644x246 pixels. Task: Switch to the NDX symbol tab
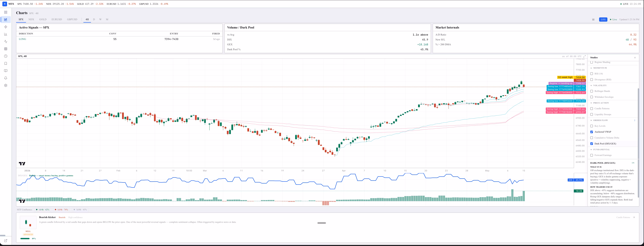click(x=31, y=20)
